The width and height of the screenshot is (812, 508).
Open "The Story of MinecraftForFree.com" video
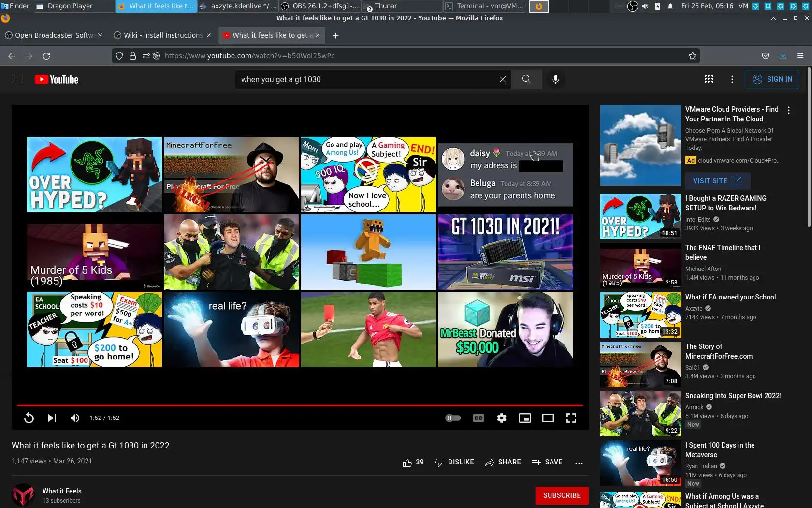(x=719, y=351)
